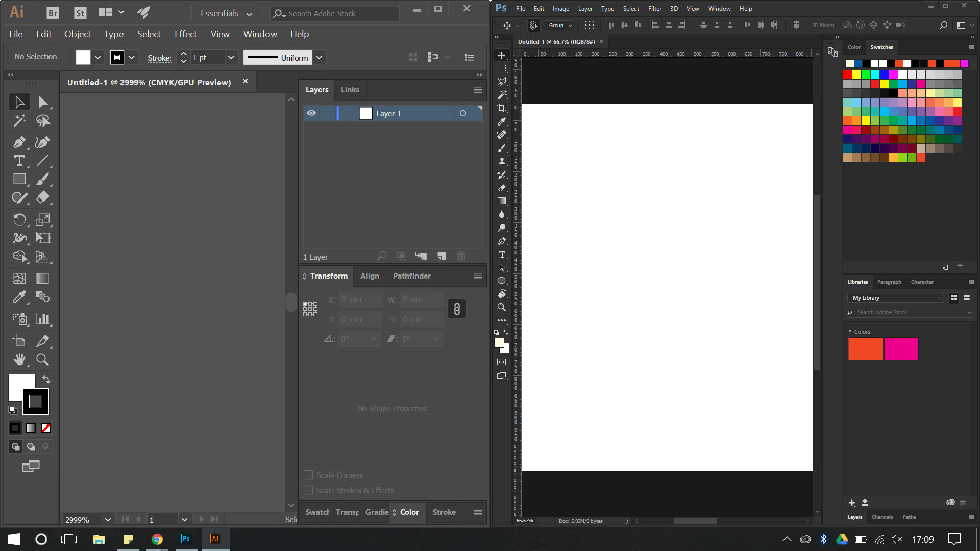Open the fill color dropdown in control bar
This screenshot has width=980, height=551.
(x=98, y=57)
